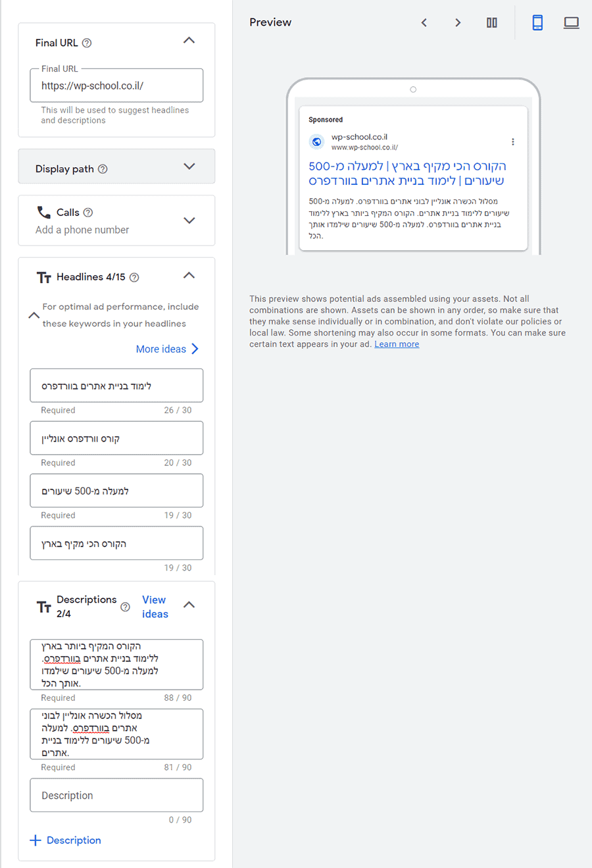Image resolution: width=592 pixels, height=868 pixels.
Task: Switch preview to mobile device view
Action: (x=537, y=23)
